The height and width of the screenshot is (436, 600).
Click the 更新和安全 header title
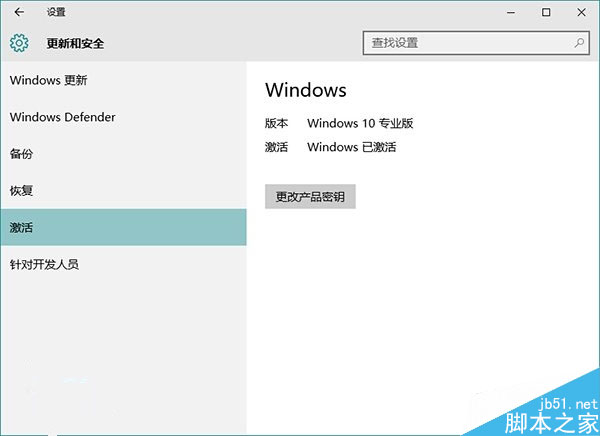[75, 43]
